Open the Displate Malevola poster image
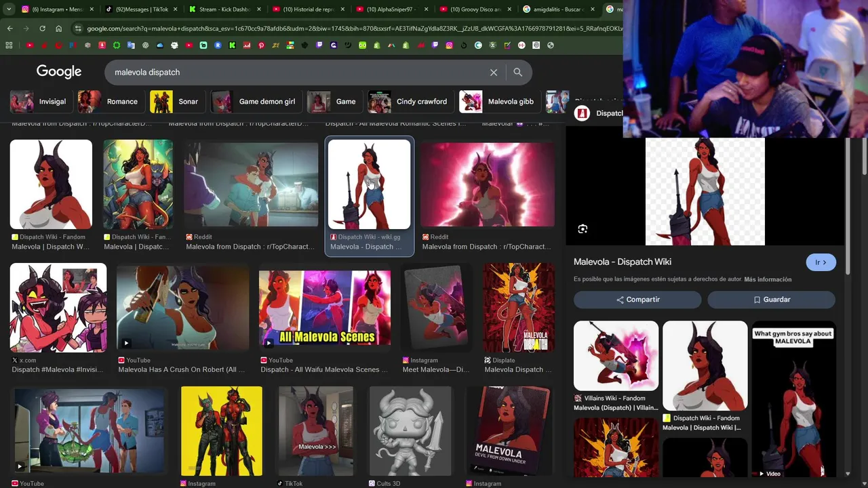Screen dimensions: 868x488 [519, 308]
